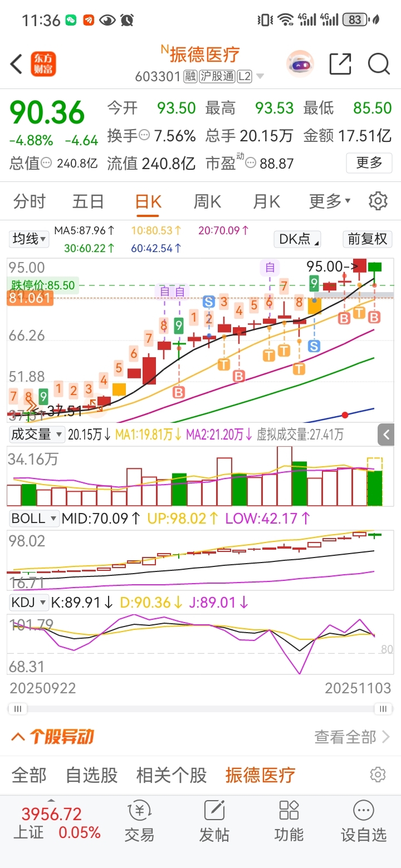
Task: Switch to 分时 chart tab
Action: click(29, 201)
